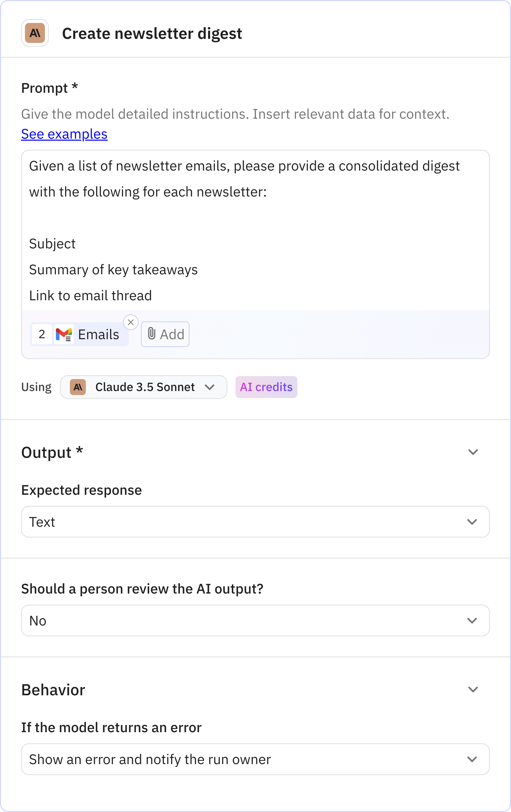Click the AI credits badge
The image size is (511, 812).
pos(266,387)
